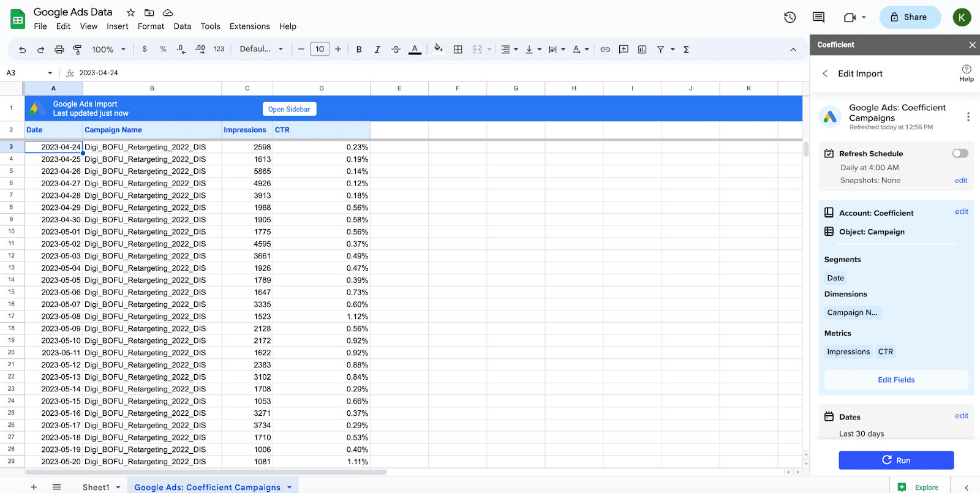Open fill color picker
Image resolution: width=980 pixels, height=493 pixels.
pos(439,49)
